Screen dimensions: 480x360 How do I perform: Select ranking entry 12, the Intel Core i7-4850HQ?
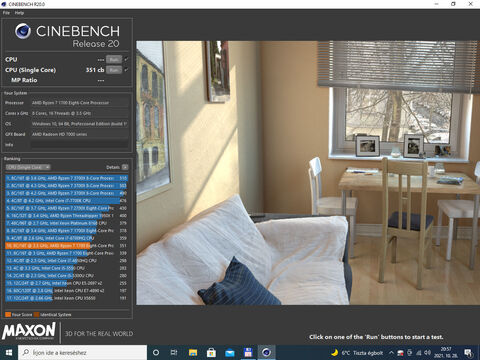pos(67,261)
